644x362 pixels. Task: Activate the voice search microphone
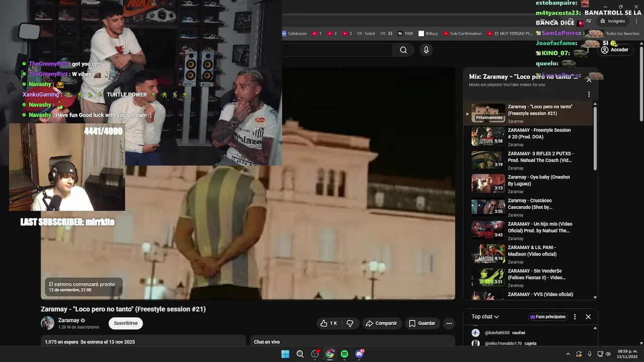[426, 50]
